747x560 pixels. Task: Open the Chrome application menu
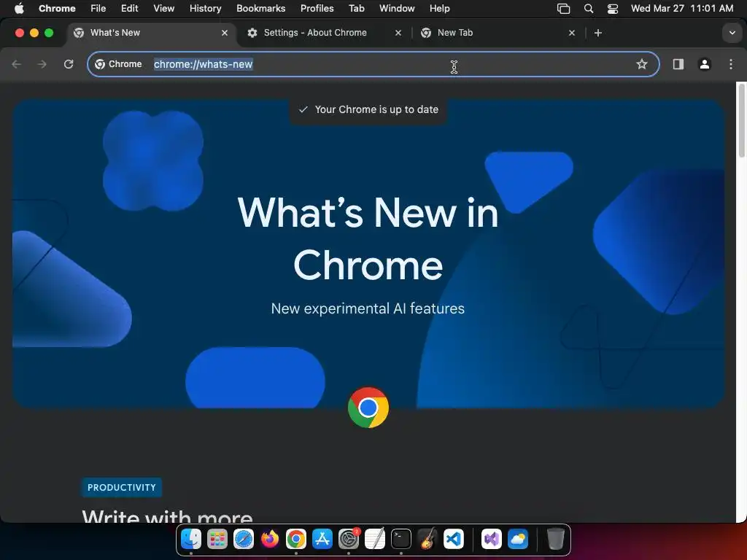pyautogui.click(x=57, y=9)
